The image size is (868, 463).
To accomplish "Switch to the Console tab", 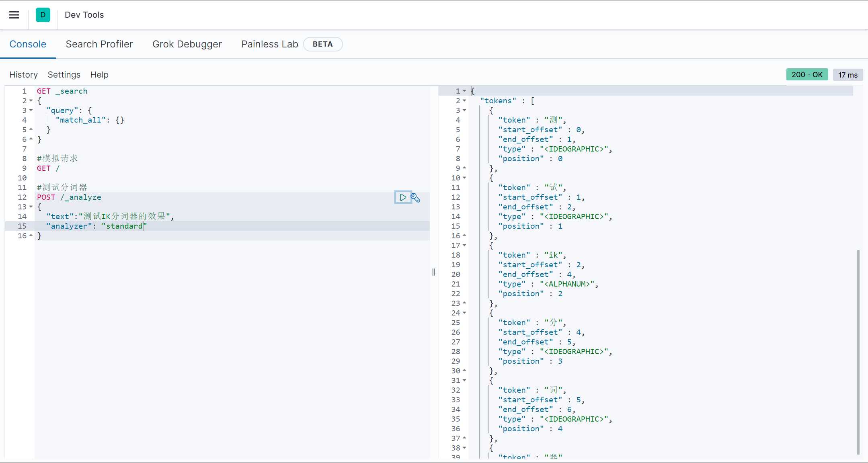I will (28, 44).
